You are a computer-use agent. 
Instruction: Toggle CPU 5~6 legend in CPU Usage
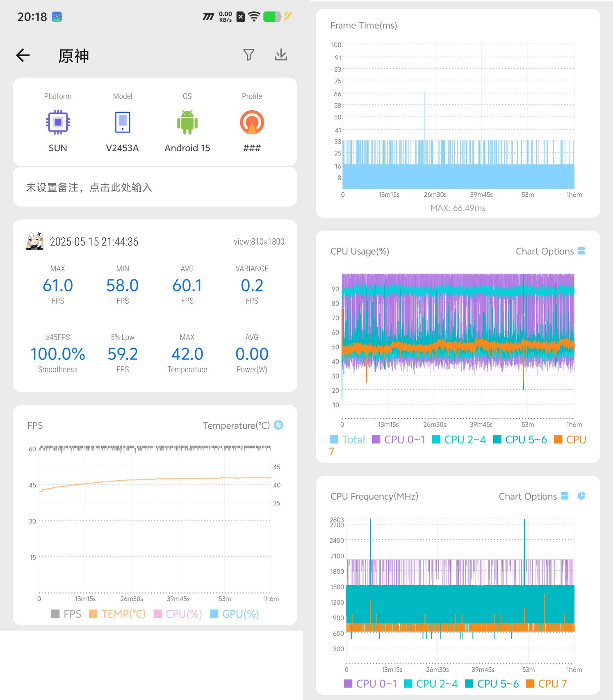[x=520, y=440]
